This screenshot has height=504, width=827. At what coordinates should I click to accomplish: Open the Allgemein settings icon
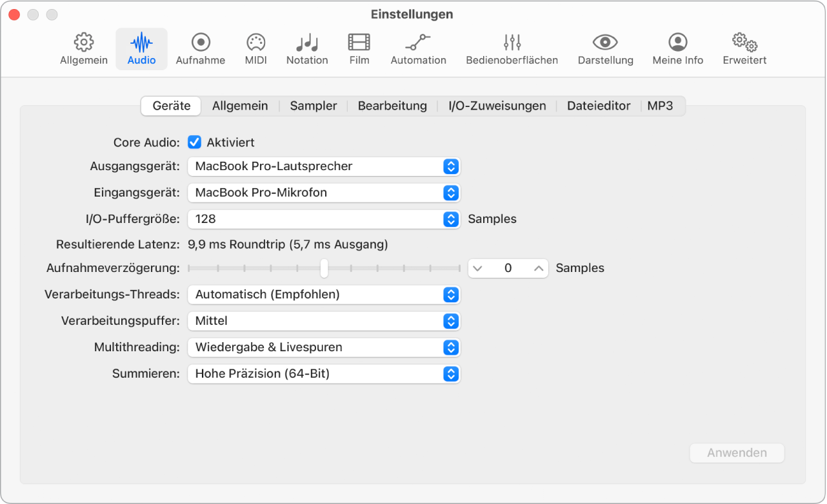tap(83, 48)
